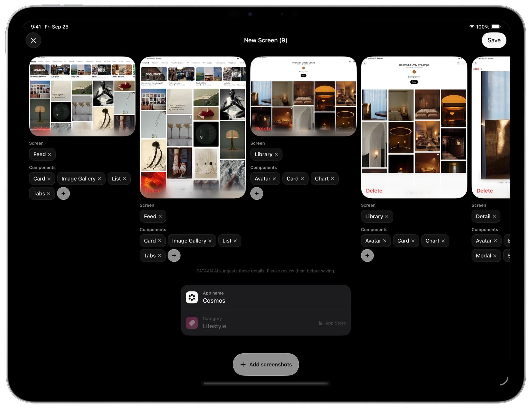Click the battery status icon
This screenshot has width=532, height=408.
point(496,27)
